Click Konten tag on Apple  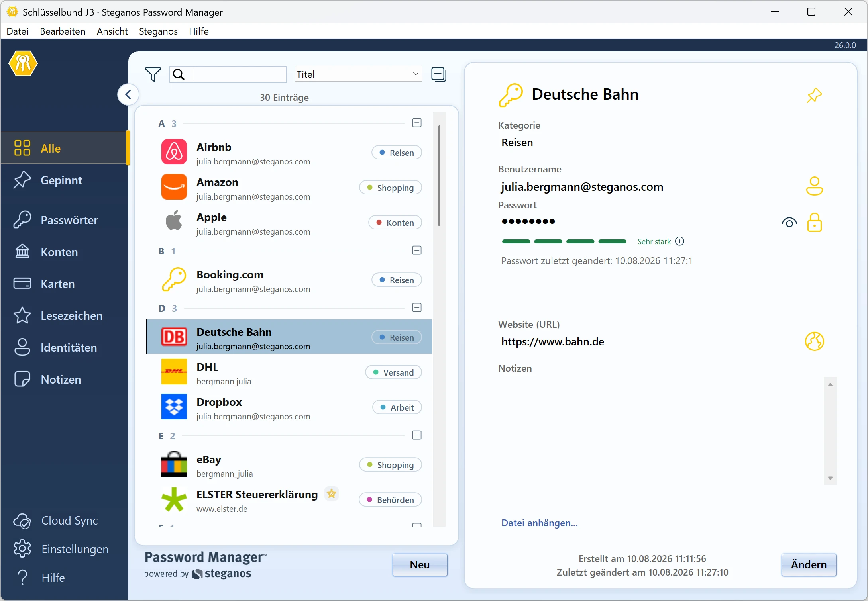tap(395, 223)
